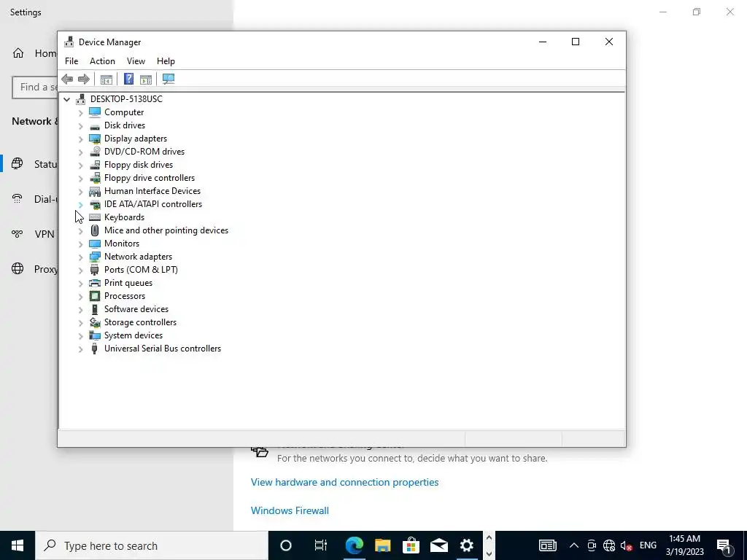Select the Network adapters icon

(x=95, y=257)
